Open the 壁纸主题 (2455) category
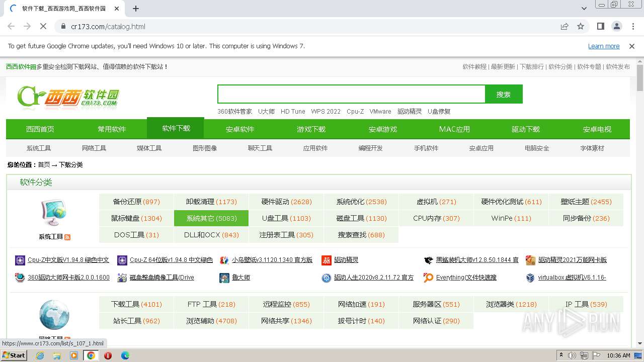644x362 pixels. 586,202
